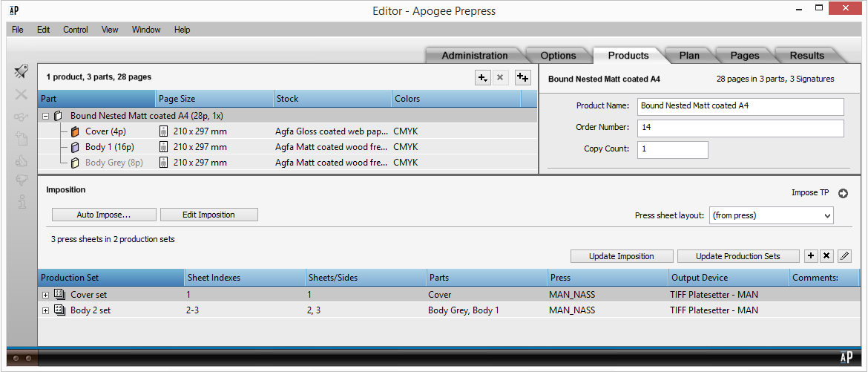Open the Edit menu
This screenshot has height=372, width=868.
click(x=44, y=30)
